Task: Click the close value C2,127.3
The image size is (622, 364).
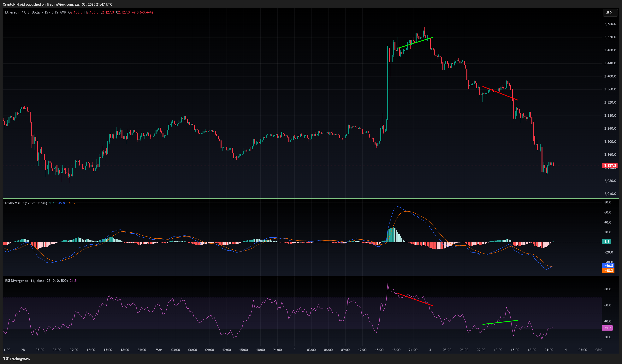Action: click(123, 12)
